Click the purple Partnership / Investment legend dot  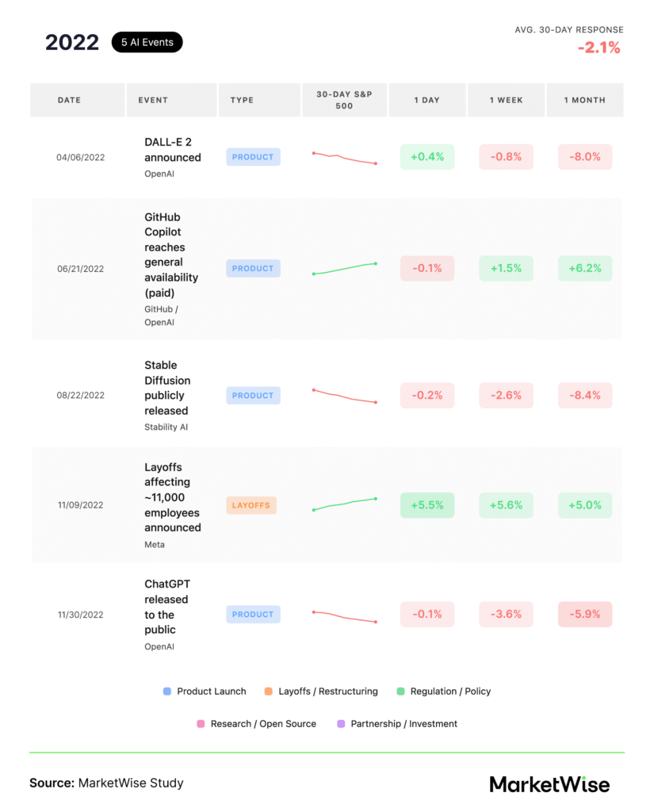click(x=341, y=724)
